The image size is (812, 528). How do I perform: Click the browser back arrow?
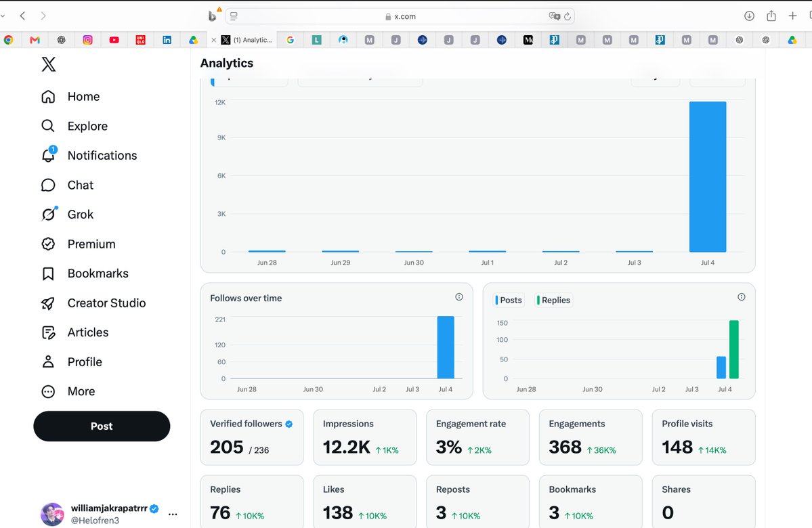(x=23, y=16)
